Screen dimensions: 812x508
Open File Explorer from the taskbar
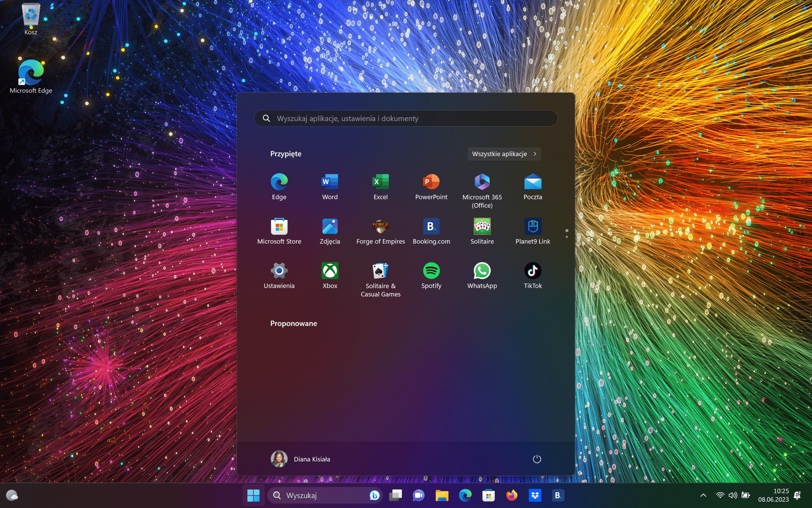pos(442,495)
